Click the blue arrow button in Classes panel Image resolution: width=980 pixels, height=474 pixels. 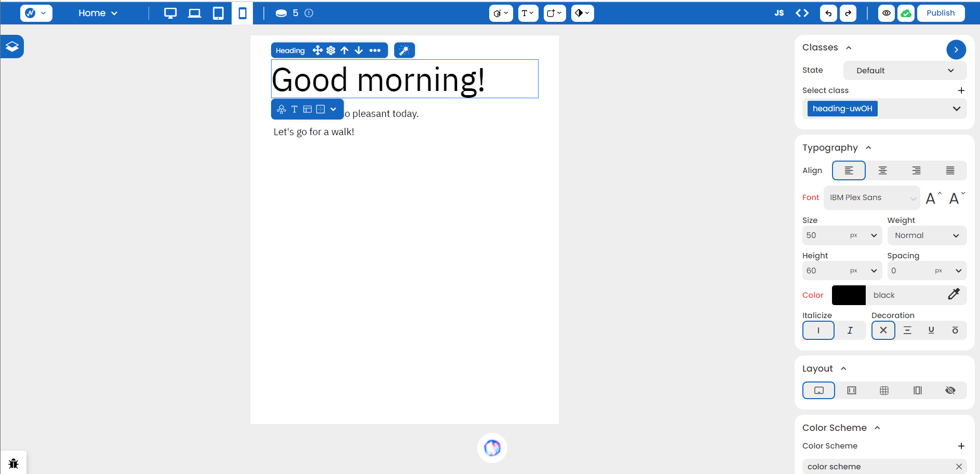956,50
